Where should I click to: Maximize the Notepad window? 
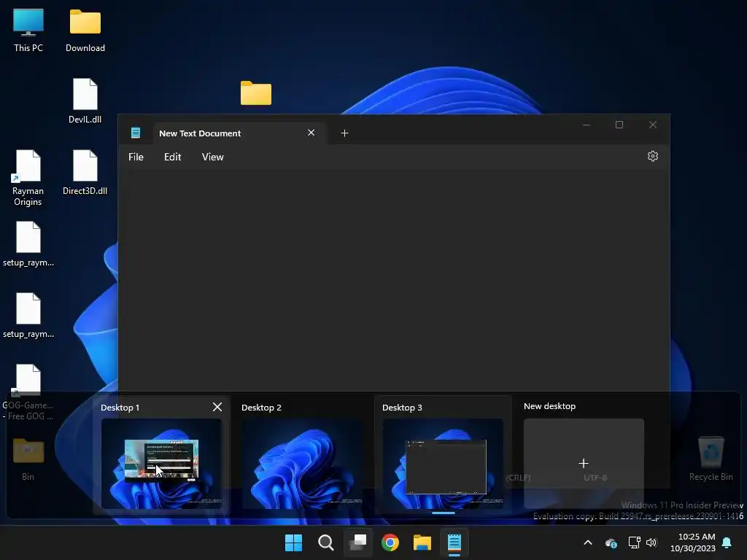click(619, 125)
